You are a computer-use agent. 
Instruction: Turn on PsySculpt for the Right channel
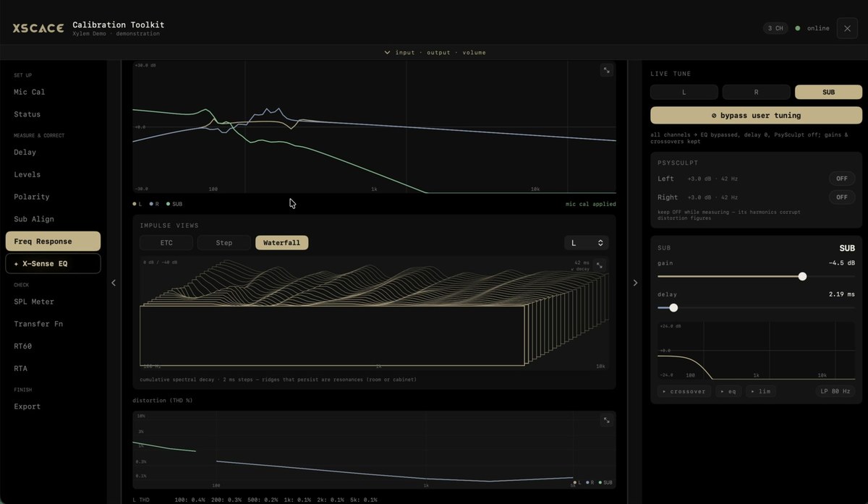[x=842, y=197]
